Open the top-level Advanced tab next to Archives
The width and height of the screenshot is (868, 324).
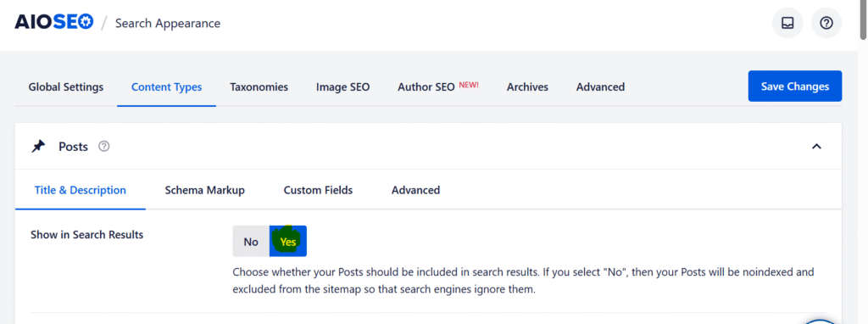(601, 87)
